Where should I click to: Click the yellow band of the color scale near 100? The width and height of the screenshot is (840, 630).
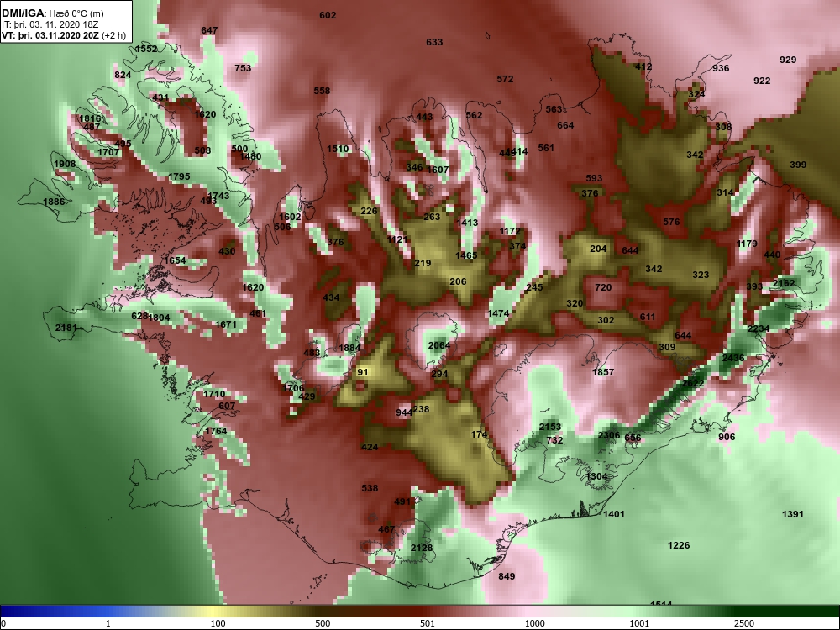pyautogui.click(x=214, y=612)
